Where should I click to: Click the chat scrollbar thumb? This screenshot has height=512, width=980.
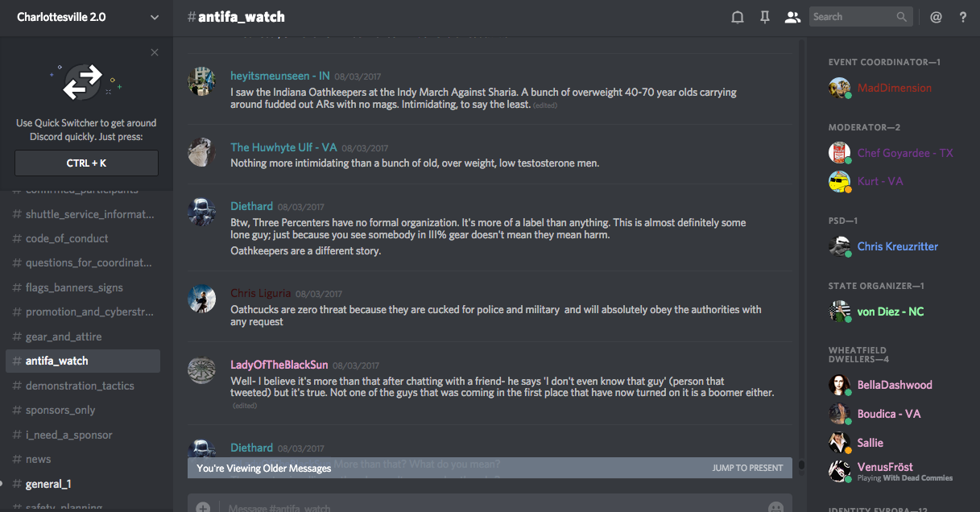tap(800, 466)
